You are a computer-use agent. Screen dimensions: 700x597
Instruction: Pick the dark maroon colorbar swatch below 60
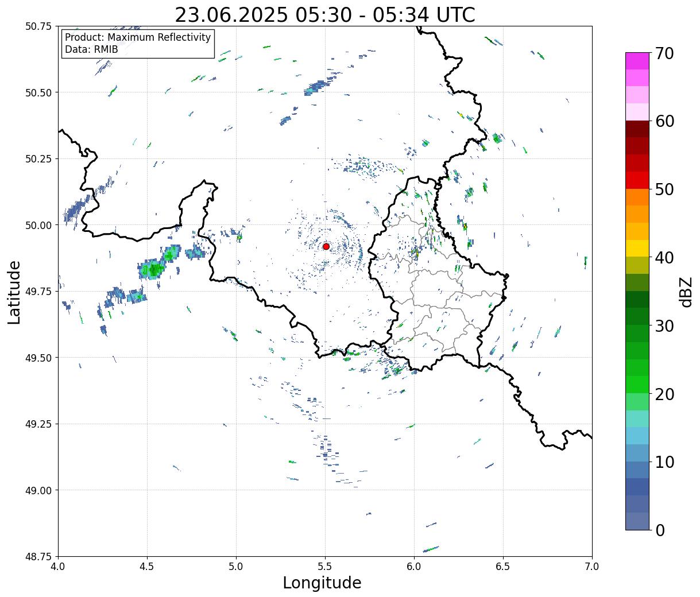click(637, 129)
